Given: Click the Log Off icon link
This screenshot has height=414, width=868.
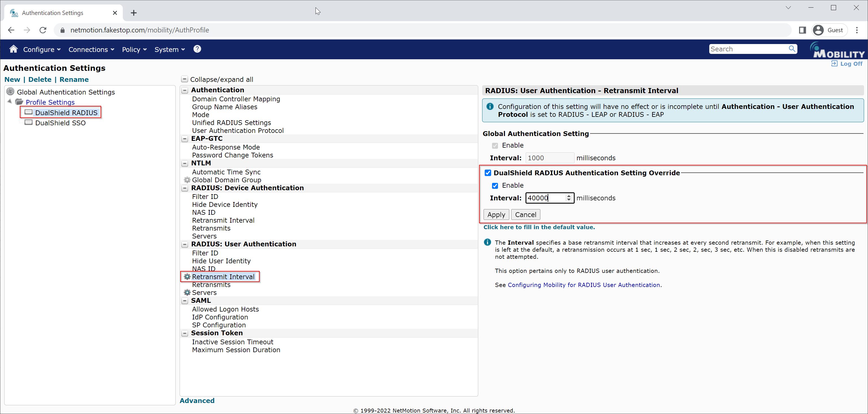Looking at the screenshot, I should [834, 63].
